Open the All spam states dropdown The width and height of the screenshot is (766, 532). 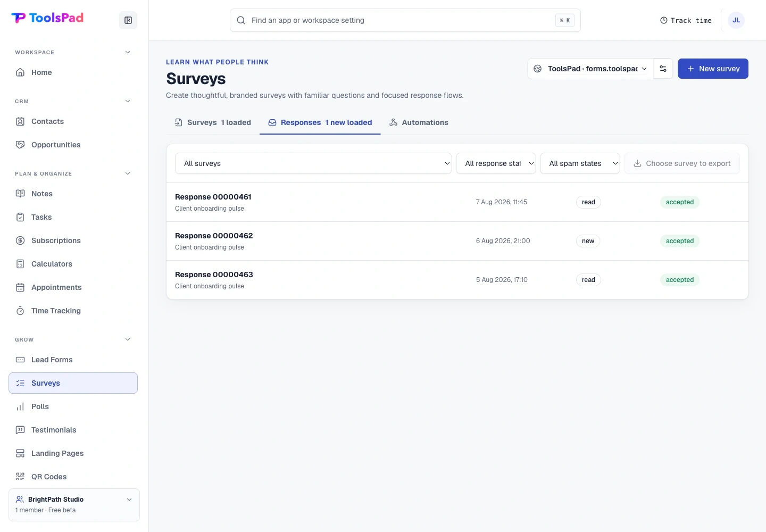(580, 163)
